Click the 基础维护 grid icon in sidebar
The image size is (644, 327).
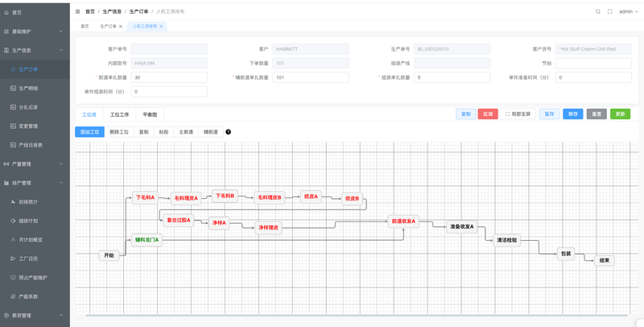[x=6, y=31]
